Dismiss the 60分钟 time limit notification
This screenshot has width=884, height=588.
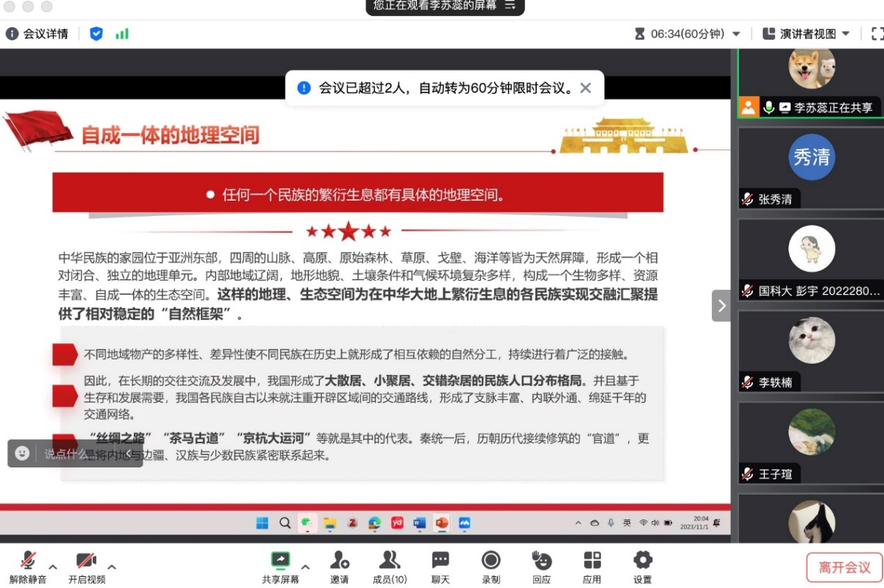coord(585,88)
